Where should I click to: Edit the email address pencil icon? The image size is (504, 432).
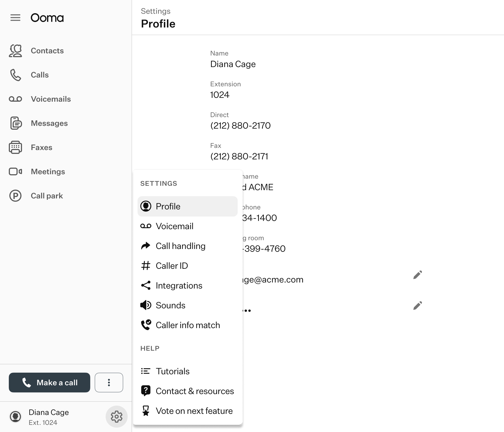(417, 275)
